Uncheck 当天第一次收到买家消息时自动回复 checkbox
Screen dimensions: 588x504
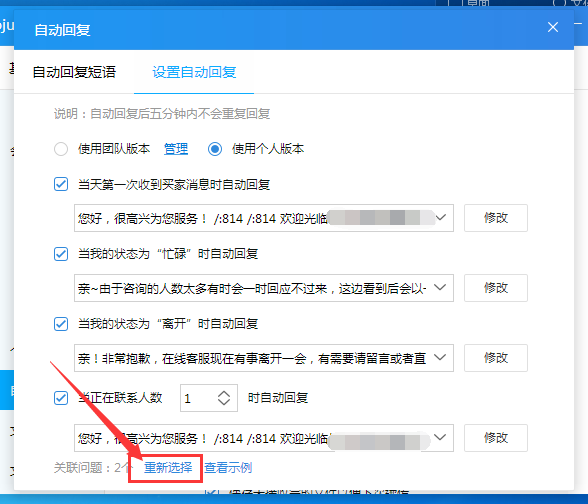click(x=61, y=184)
